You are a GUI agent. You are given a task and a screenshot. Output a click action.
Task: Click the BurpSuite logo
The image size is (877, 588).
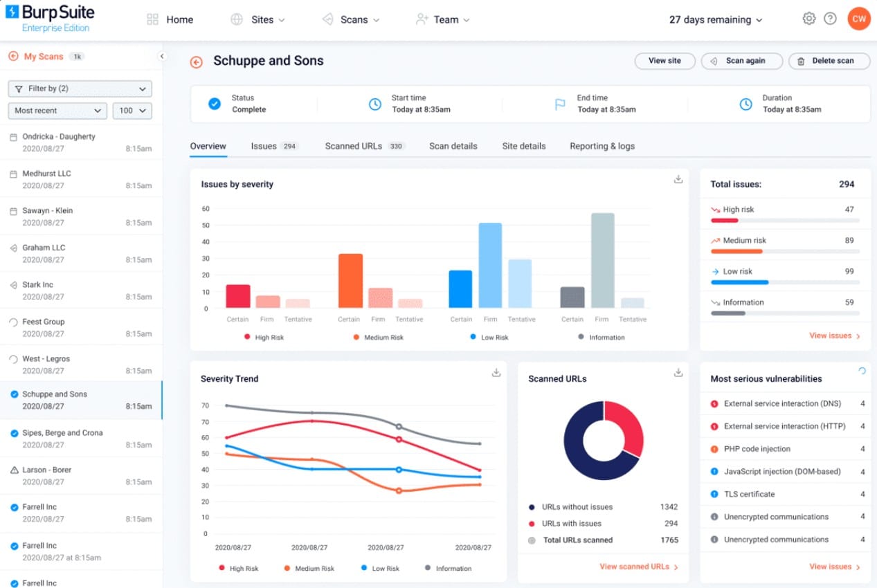(50, 17)
